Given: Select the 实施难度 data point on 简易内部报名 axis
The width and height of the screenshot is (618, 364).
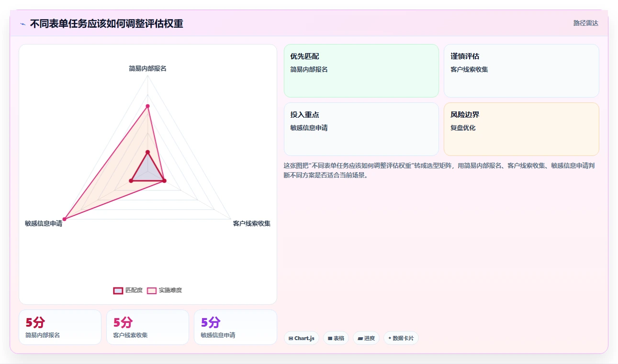Looking at the screenshot, I should (147, 106).
